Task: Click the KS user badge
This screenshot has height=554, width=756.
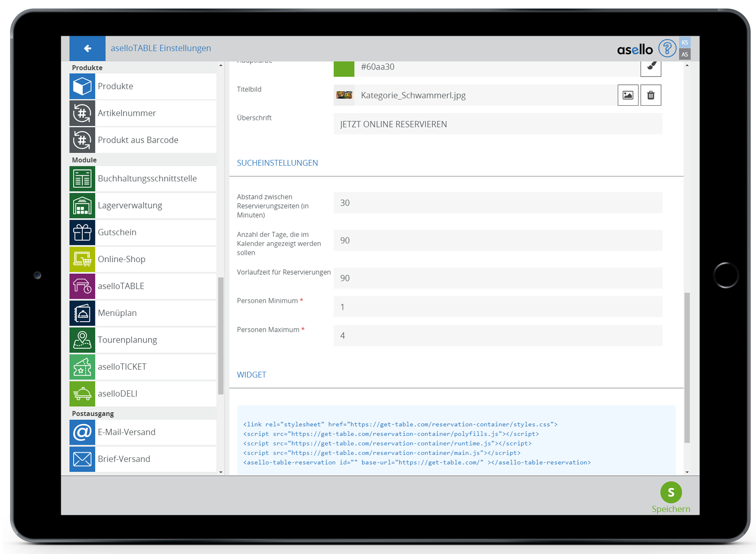Action: [685, 42]
